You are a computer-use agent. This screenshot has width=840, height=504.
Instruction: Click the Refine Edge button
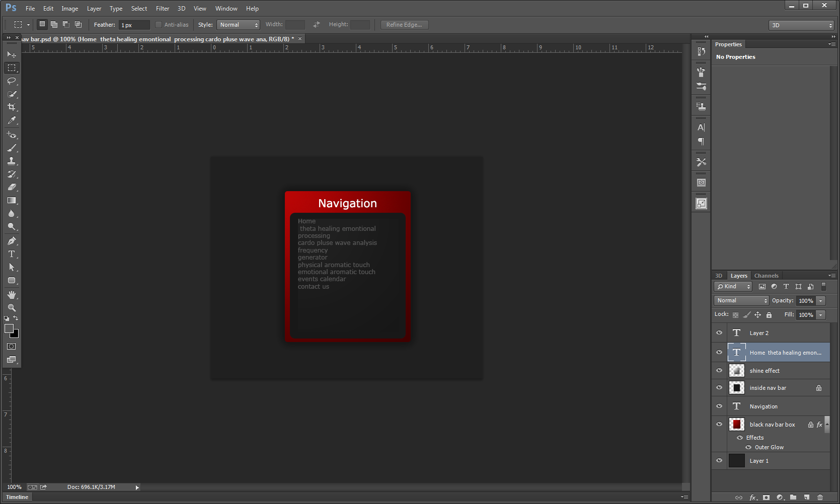(404, 25)
